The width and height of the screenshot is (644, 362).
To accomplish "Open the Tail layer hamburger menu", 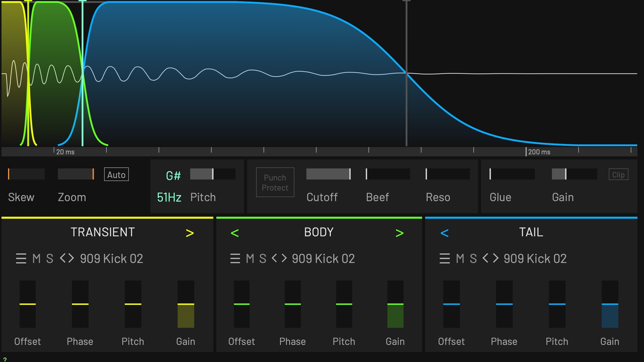I will 444,259.
